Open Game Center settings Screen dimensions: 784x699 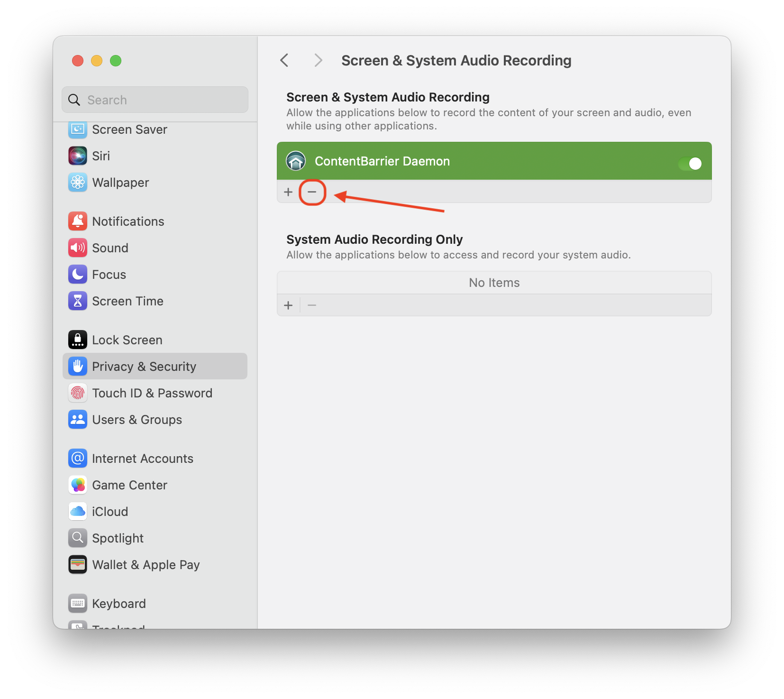click(130, 485)
